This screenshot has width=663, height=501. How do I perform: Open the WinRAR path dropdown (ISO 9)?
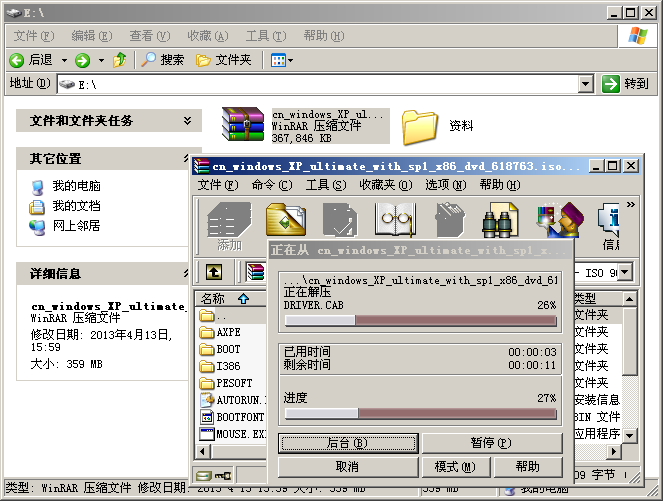[626, 272]
